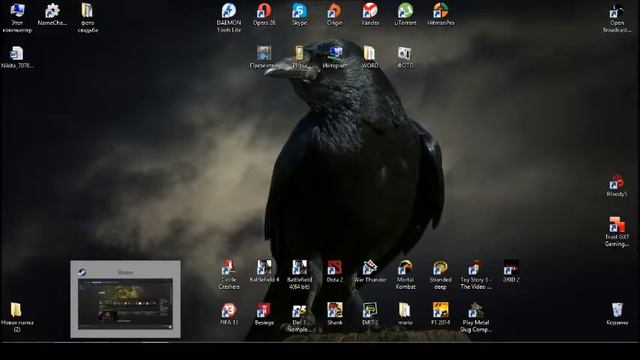Launch the War Thunder shortcut
The image size is (640, 360).
[x=370, y=271]
